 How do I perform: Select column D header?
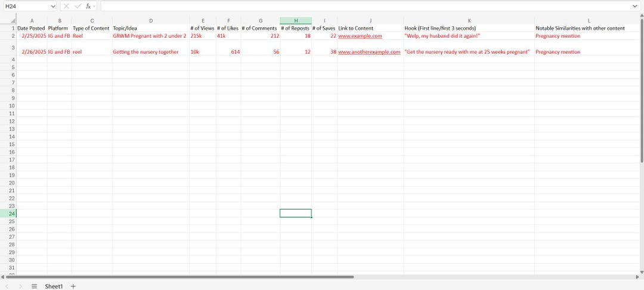pyautogui.click(x=151, y=20)
